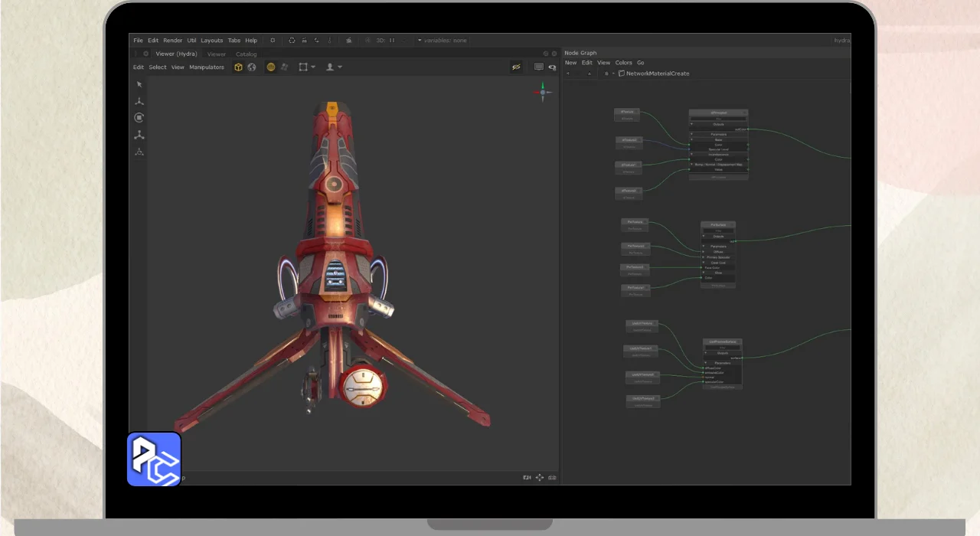Click the pan icon at viewer bottom
Screen dimensions: 980x536
coord(540,477)
